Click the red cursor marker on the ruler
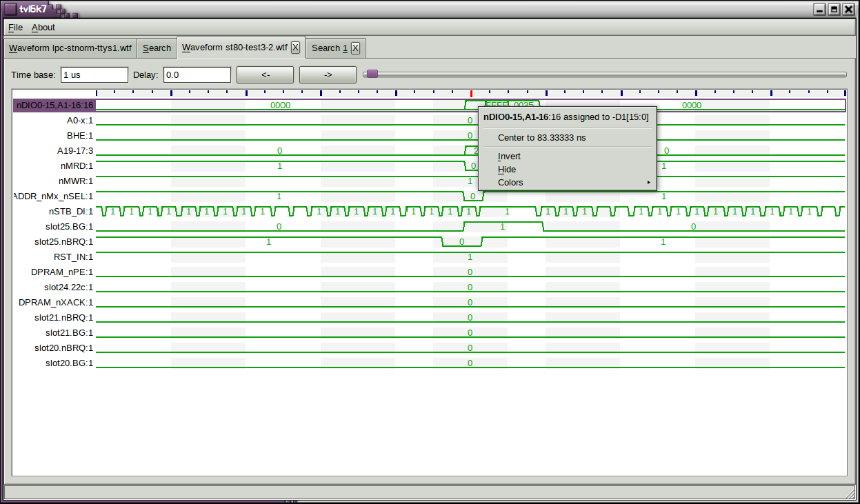The height and width of the screenshot is (504, 860). click(471, 93)
